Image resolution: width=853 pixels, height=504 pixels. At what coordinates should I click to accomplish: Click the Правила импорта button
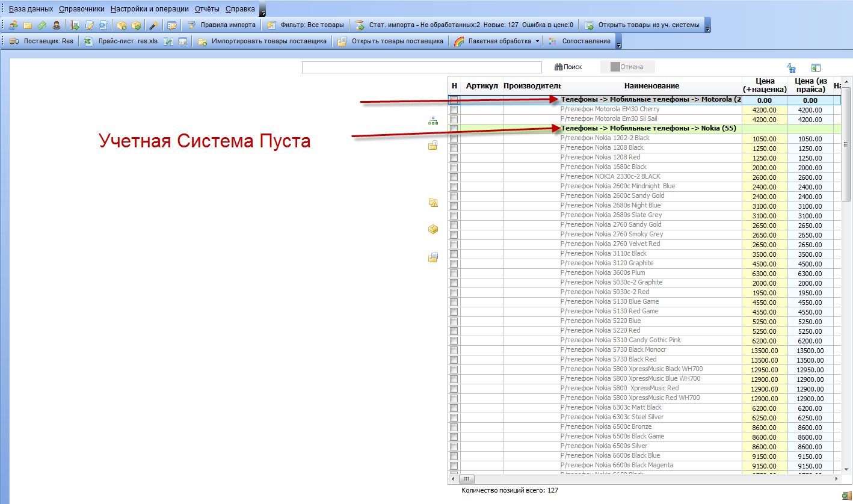click(x=222, y=25)
